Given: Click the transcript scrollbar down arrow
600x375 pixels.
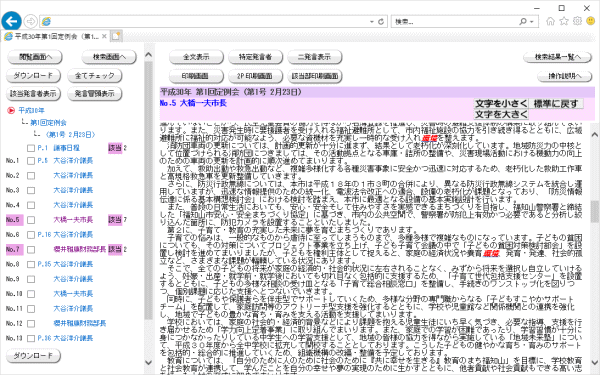Looking at the screenshot, I should click(594, 362).
